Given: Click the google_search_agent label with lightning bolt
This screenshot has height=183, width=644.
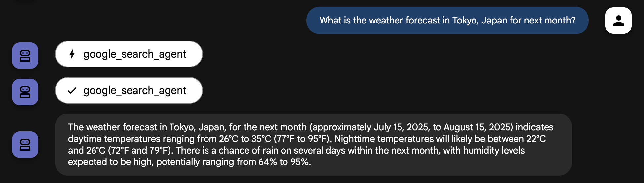Looking at the screenshot, I should pos(134,54).
